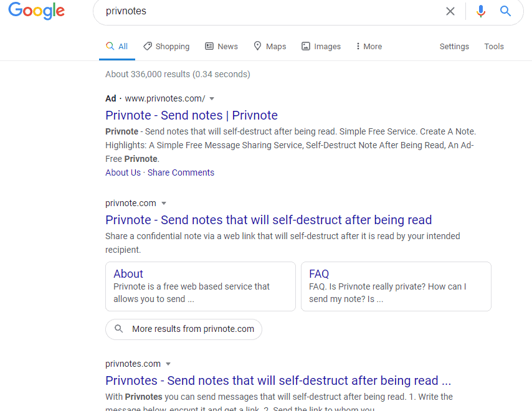Expand the dropdown arrow beside privnote.com
Viewport: 532px width, 411px height.
tap(164, 204)
